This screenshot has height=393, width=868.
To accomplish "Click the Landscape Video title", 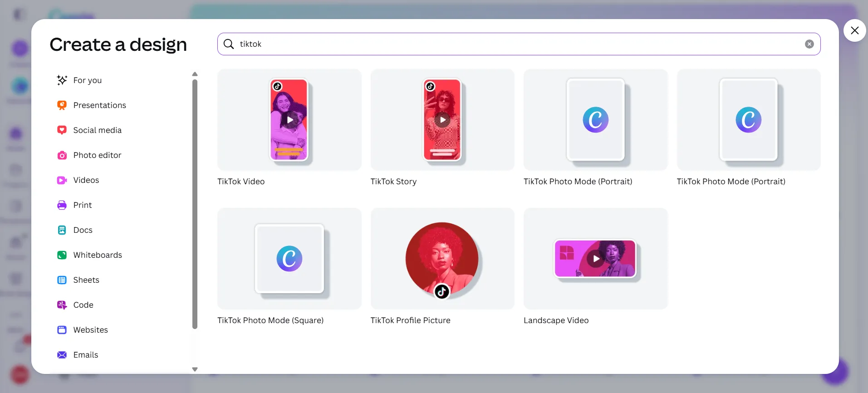I will (x=556, y=320).
